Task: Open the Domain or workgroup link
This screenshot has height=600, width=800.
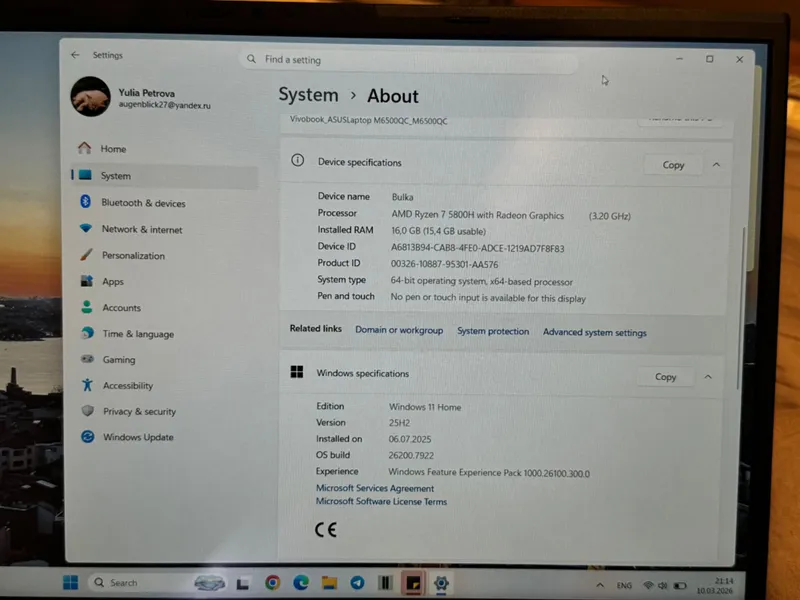Action: click(x=399, y=330)
